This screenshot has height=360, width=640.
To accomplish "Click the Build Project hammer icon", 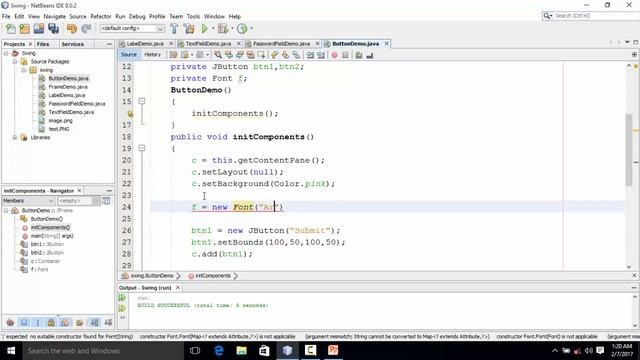I will click(174, 29).
